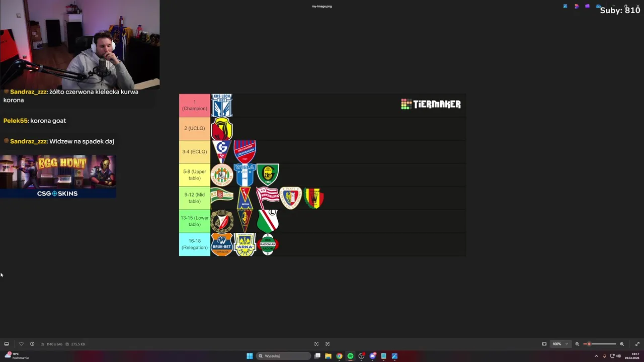The width and height of the screenshot is (644, 362).
Task: Click the Cracovia striped crest
Action: (268, 198)
